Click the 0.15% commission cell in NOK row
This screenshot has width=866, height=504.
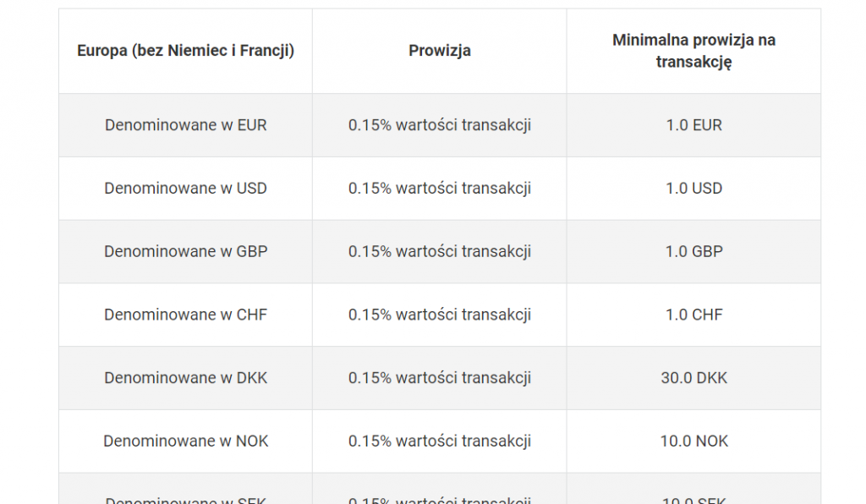pyautogui.click(x=440, y=441)
